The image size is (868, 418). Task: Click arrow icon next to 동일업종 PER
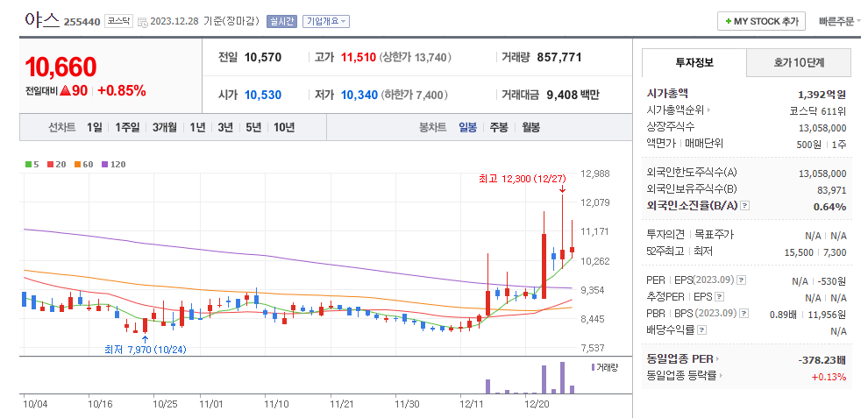coord(719,359)
